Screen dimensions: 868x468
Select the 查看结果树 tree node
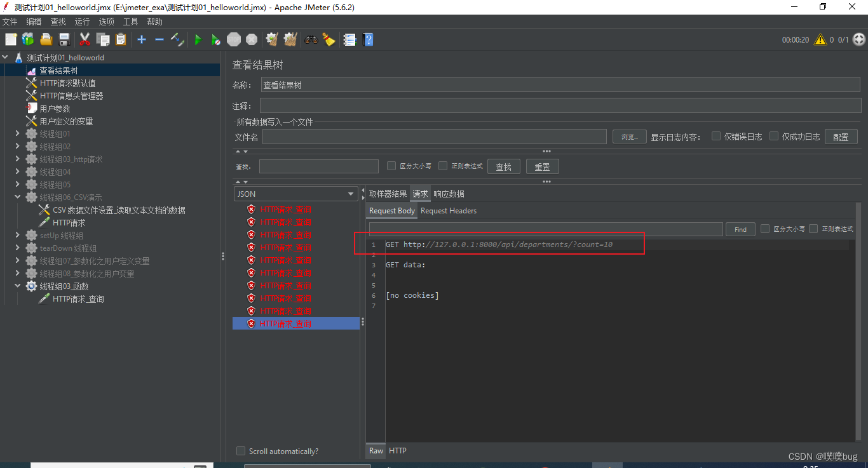coord(58,70)
